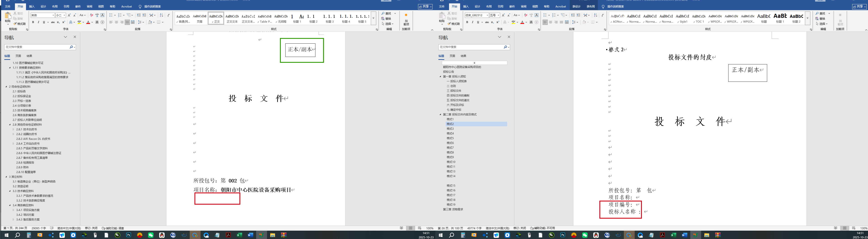Shrink font size in the right Word window
Image resolution: width=868 pixels, height=239 pixels.
click(x=509, y=15)
